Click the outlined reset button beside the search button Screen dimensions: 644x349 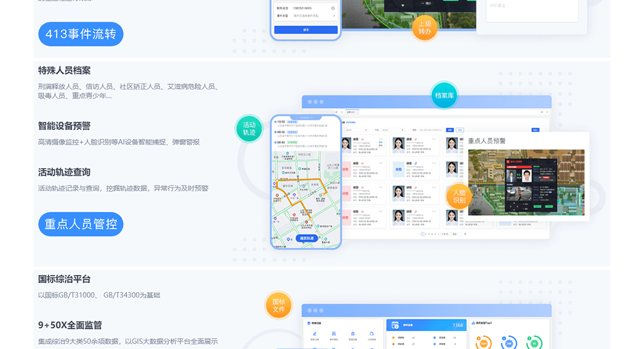pyautogui.click(x=460, y=129)
